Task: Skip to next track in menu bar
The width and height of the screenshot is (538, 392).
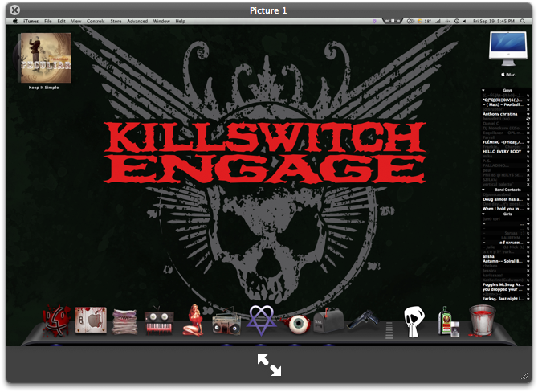Action: [398, 21]
